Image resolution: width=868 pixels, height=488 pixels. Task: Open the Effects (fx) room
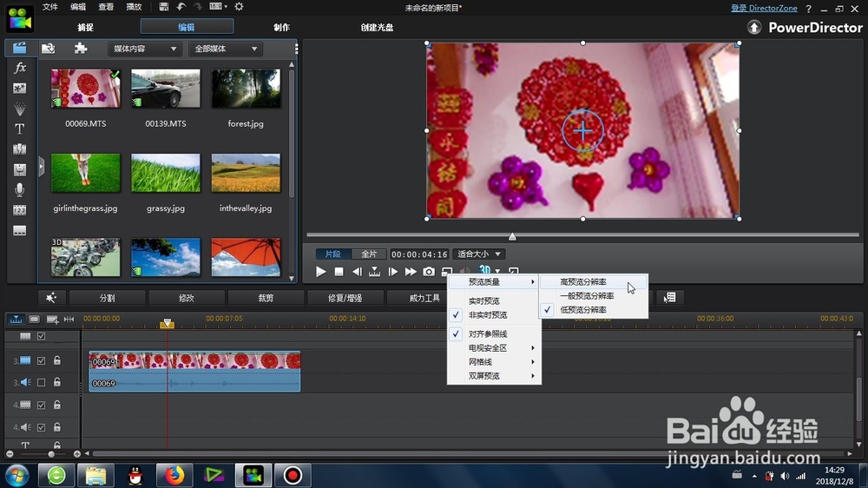pos(19,68)
